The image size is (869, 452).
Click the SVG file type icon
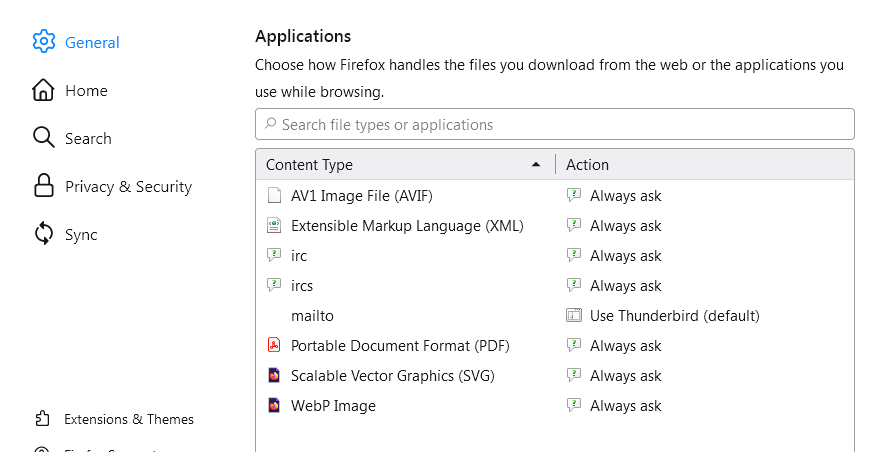pos(274,375)
